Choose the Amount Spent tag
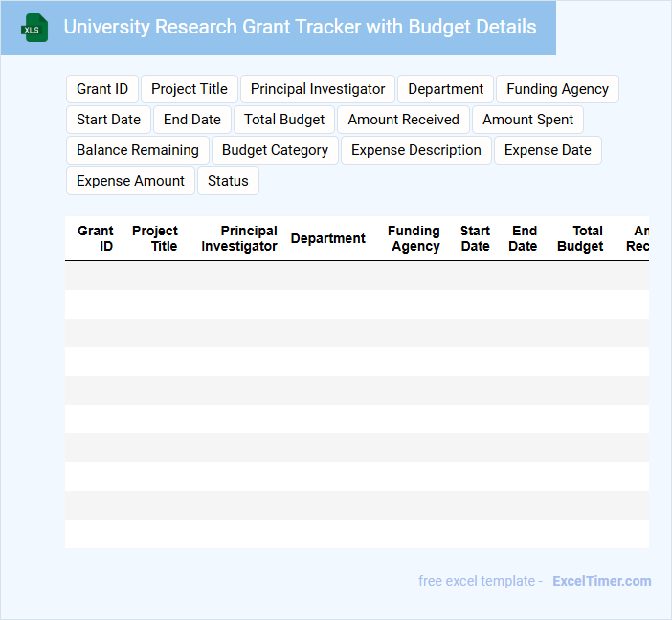This screenshot has height=620, width=672. pos(527,120)
